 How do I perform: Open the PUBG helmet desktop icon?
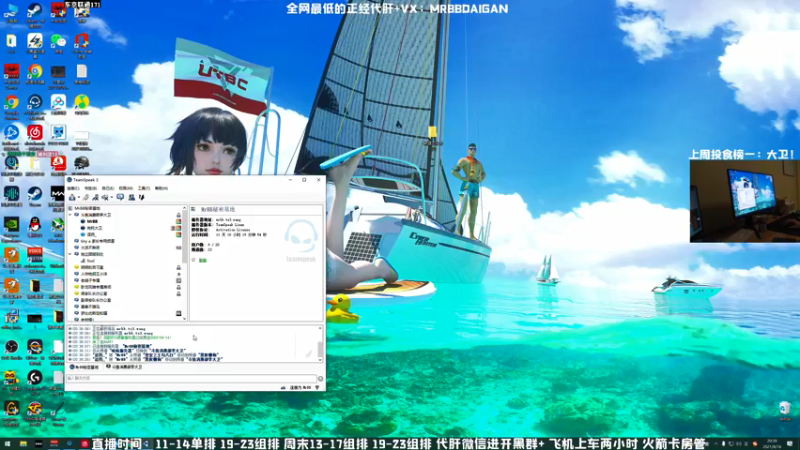pyautogui.click(x=82, y=165)
